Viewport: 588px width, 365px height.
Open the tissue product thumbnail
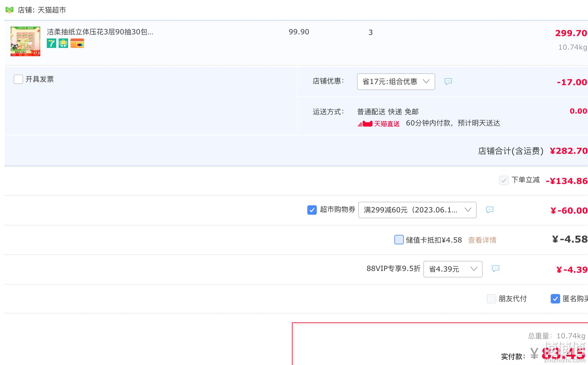pyautogui.click(x=25, y=41)
